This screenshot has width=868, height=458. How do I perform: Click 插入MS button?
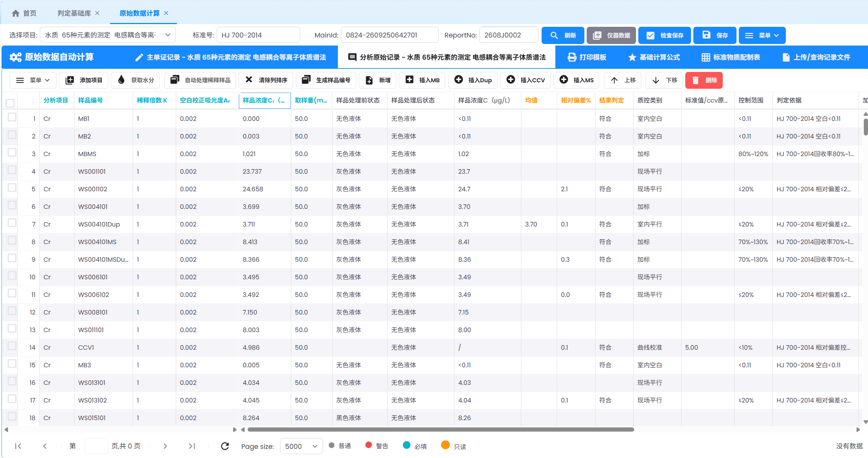[x=577, y=80]
